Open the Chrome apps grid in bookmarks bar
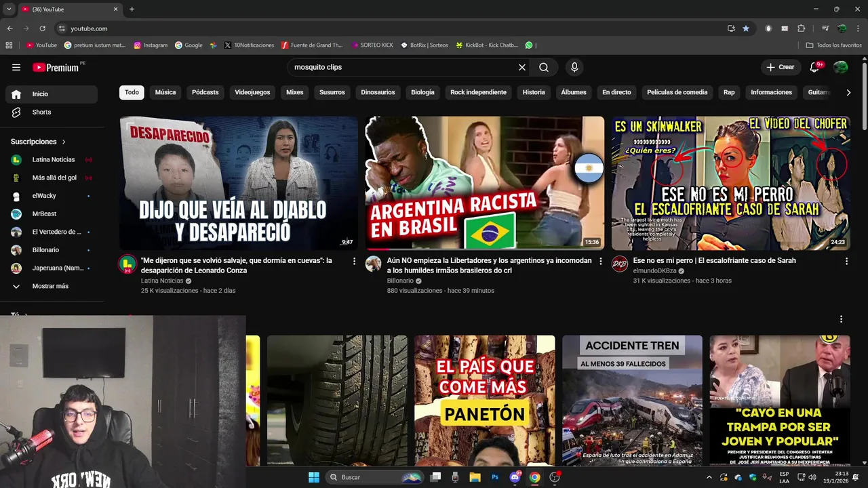 [x=9, y=45]
